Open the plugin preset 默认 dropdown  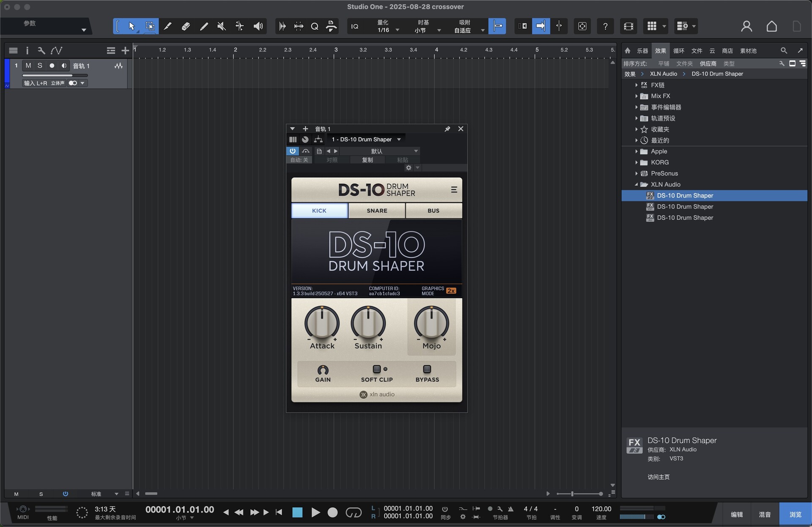(x=380, y=151)
